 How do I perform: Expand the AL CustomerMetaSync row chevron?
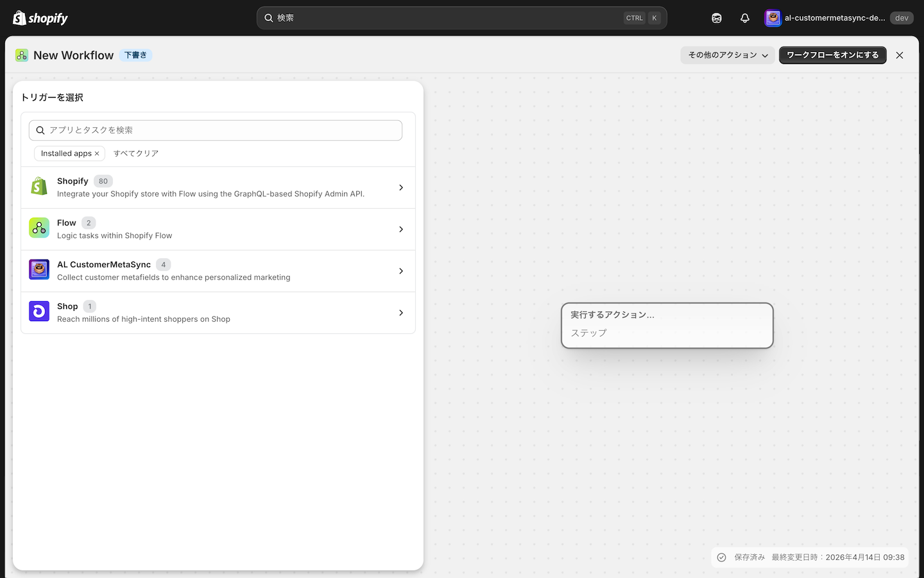[x=401, y=271]
